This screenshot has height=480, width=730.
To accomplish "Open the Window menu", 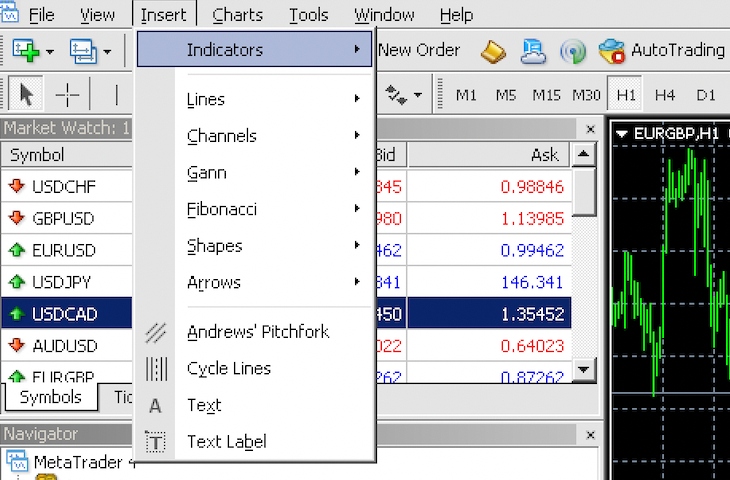I will click(384, 15).
